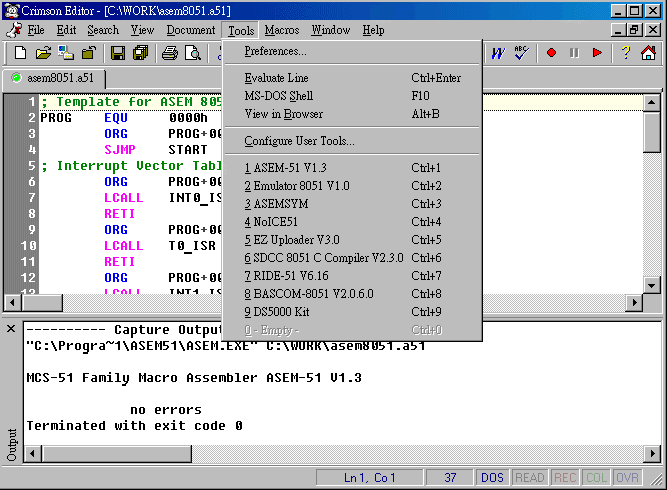Click the Open file folder icon
Screen dimensions: 667x490
tap(43, 53)
